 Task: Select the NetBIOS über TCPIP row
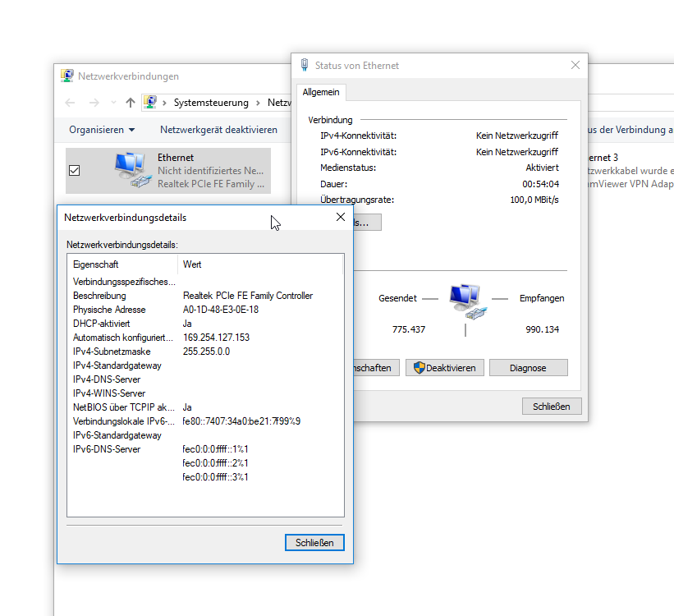coord(205,407)
